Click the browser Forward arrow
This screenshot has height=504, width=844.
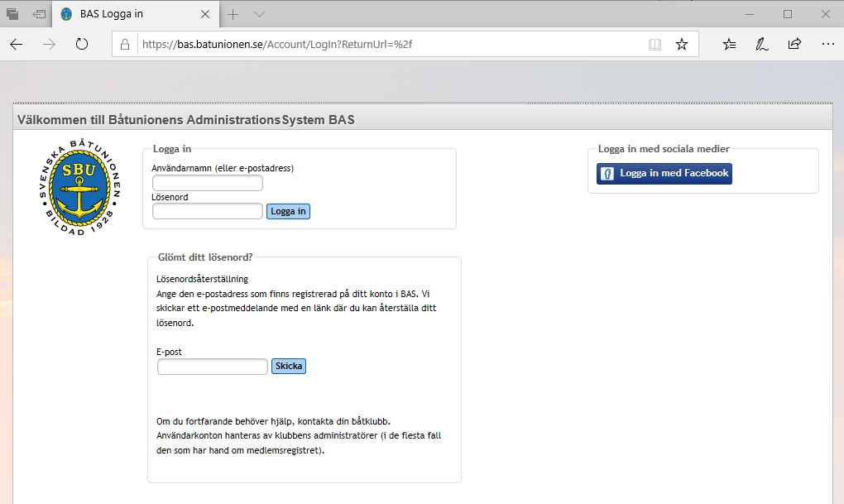coord(49,44)
